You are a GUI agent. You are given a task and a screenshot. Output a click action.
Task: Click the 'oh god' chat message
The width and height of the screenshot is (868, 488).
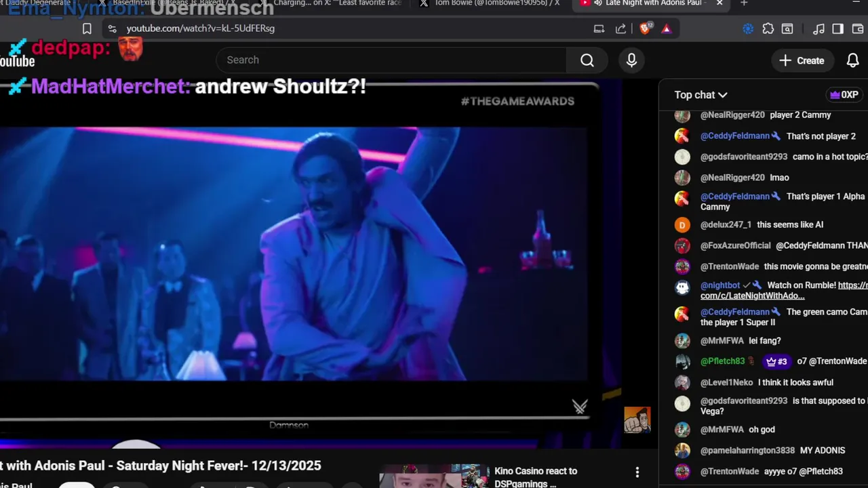point(762,429)
